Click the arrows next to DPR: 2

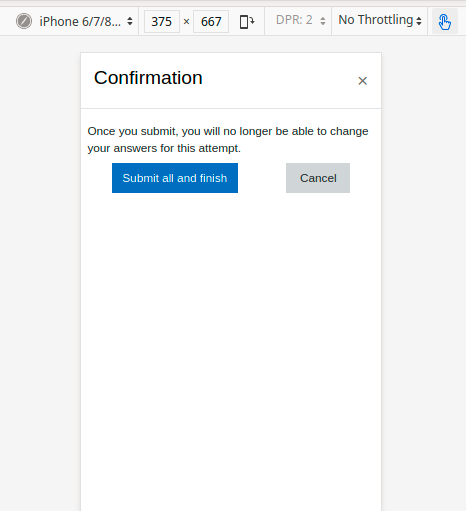coord(322,21)
